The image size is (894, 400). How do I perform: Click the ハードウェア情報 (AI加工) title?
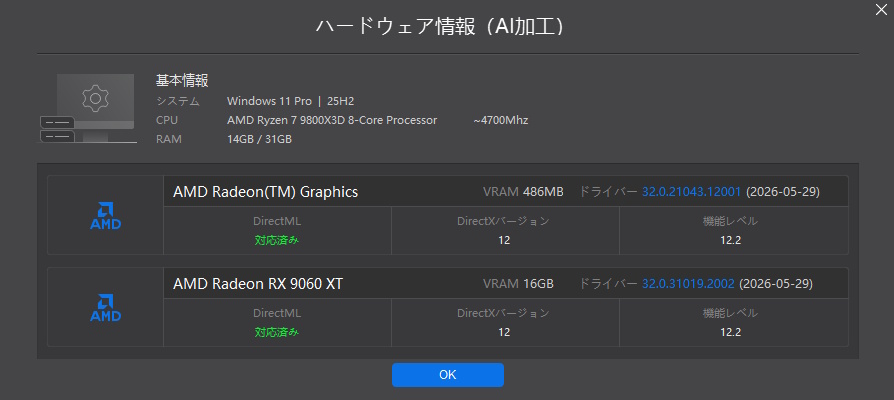[x=442, y=27]
